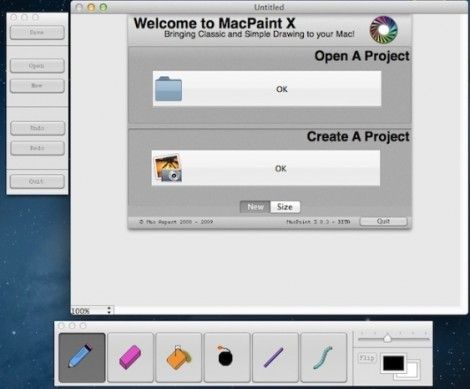
Task: Zoom the Untitled window with green button
Action: 103,7
